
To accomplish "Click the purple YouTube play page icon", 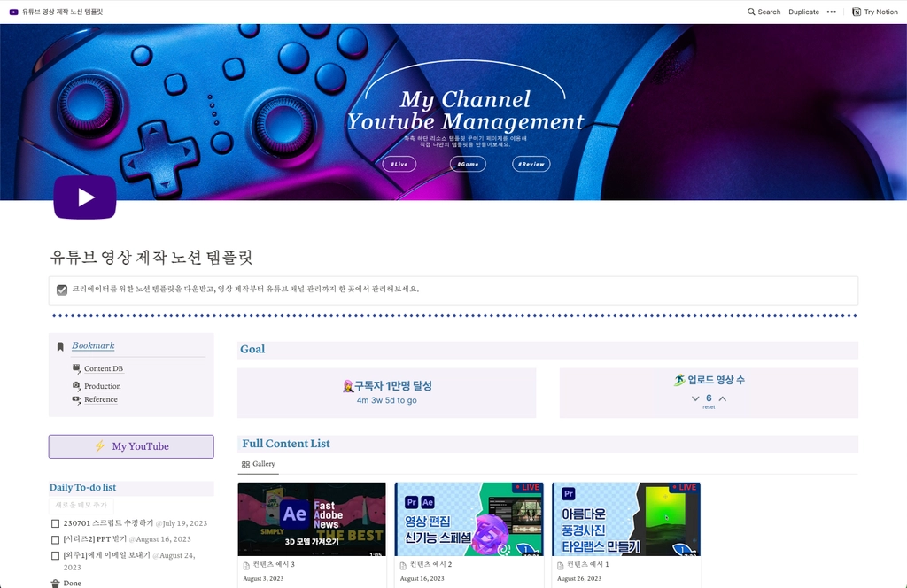I will tap(85, 197).
